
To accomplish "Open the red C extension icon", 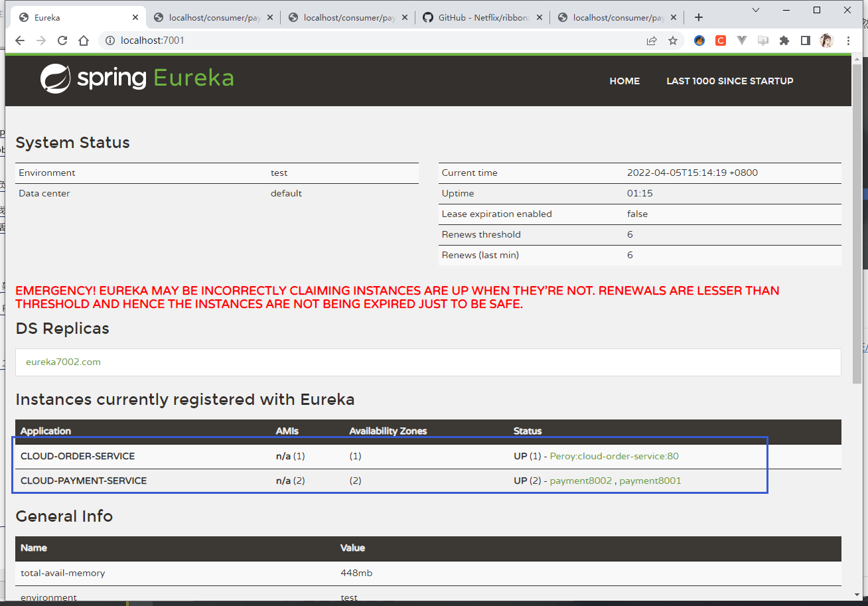I will [721, 40].
